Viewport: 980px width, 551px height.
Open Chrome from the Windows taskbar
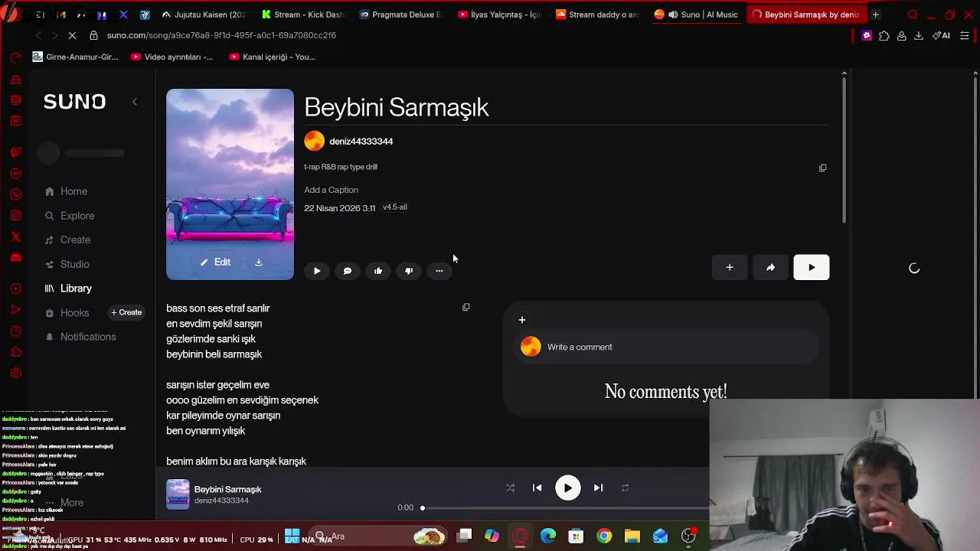coord(604,536)
